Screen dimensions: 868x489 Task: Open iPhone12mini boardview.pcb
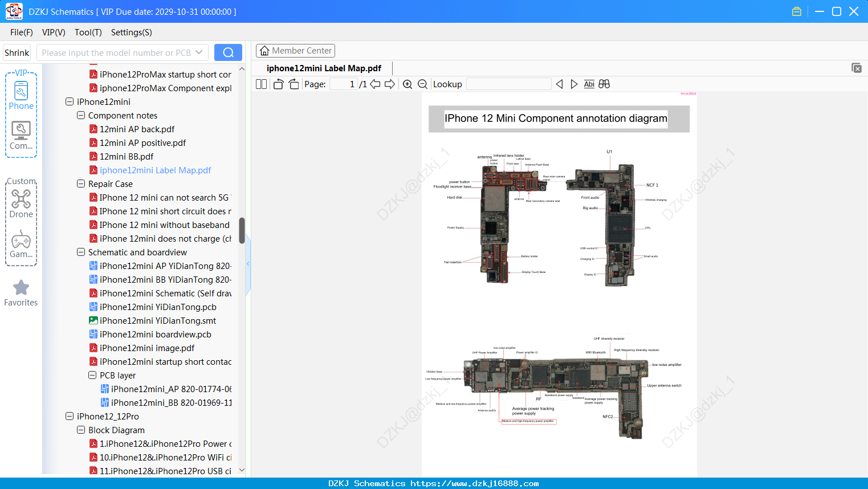click(150, 334)
